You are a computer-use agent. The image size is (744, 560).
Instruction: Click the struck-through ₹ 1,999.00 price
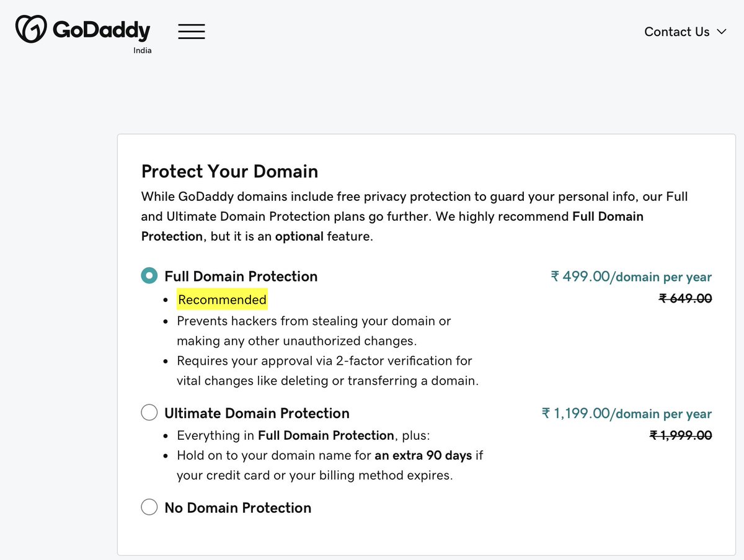[x=681, y=435]
